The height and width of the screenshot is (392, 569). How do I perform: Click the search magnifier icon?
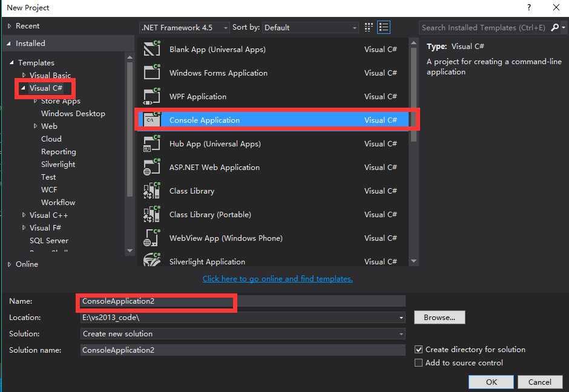[x=554, y=27]
